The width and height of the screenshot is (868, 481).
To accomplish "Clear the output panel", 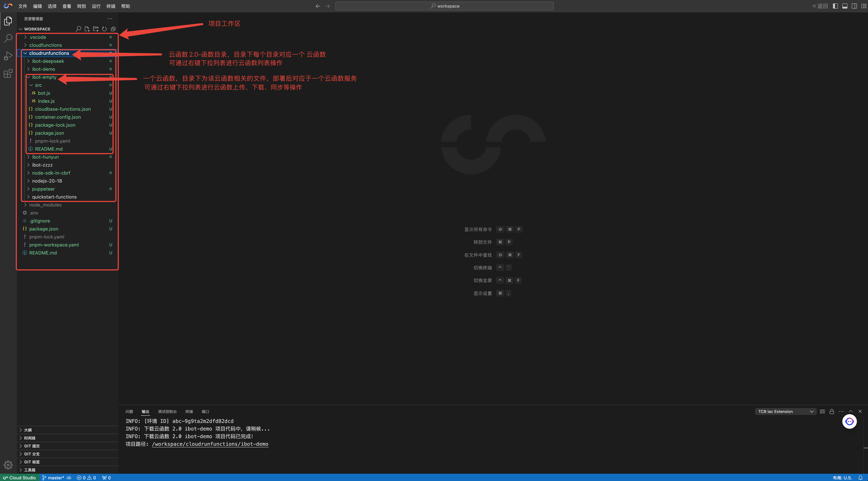I will click(822, 411).
